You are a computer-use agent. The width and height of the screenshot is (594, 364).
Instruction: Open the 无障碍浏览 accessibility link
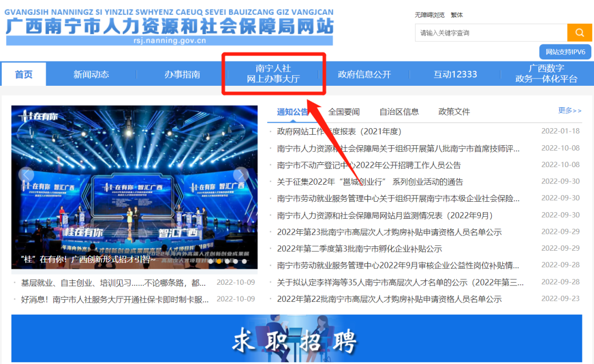tap(429, 15)
